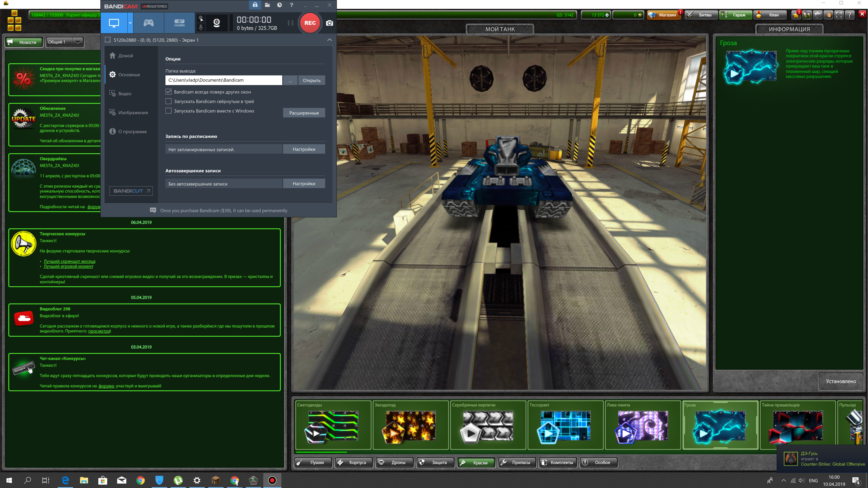The image size is (868, 488).
Task: Select the Серебряные кирпичи paint
Action: point(488,425)
